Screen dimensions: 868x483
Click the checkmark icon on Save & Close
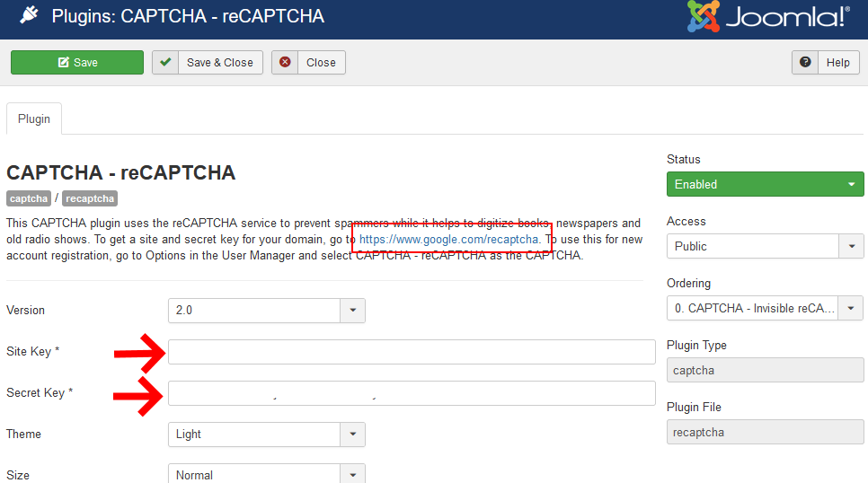[165, 63]
